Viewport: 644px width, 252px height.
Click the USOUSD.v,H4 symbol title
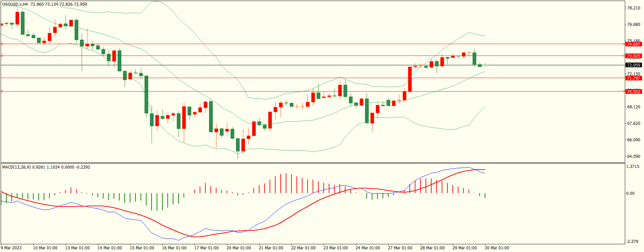15,4
